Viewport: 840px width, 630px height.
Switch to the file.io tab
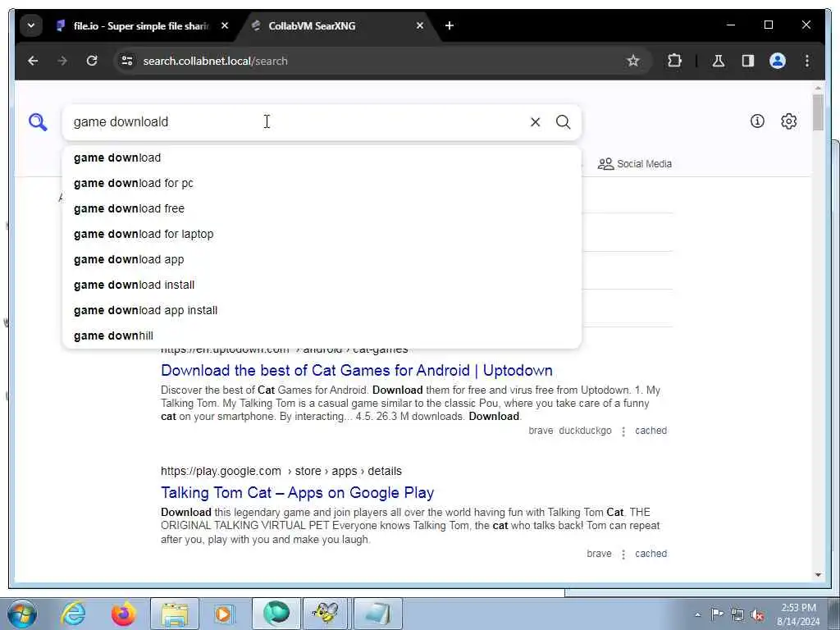[141, 25]
